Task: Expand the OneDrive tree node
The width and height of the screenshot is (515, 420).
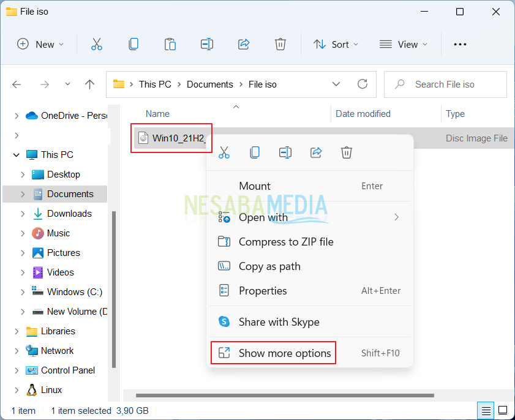Action: coord(17,116)
